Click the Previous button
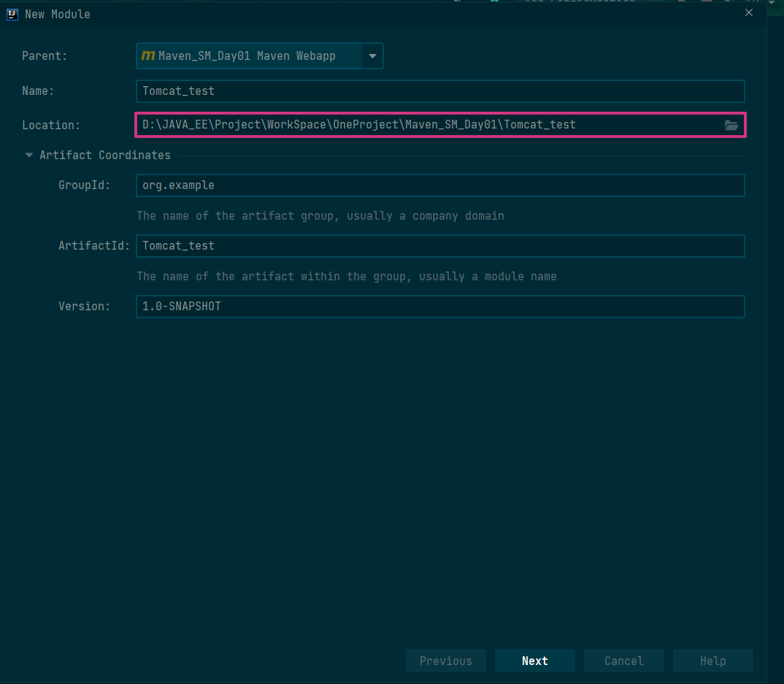 coord(446,661)
